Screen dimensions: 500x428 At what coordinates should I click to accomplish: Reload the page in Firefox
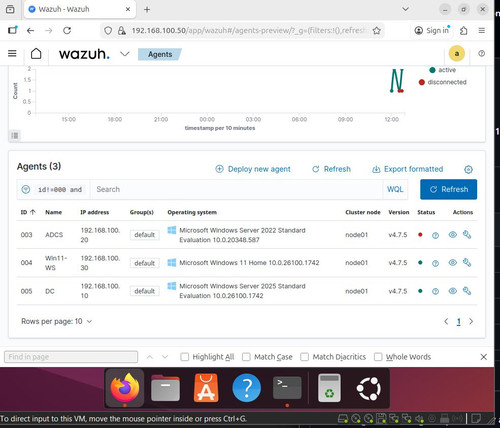coord(67,31)
